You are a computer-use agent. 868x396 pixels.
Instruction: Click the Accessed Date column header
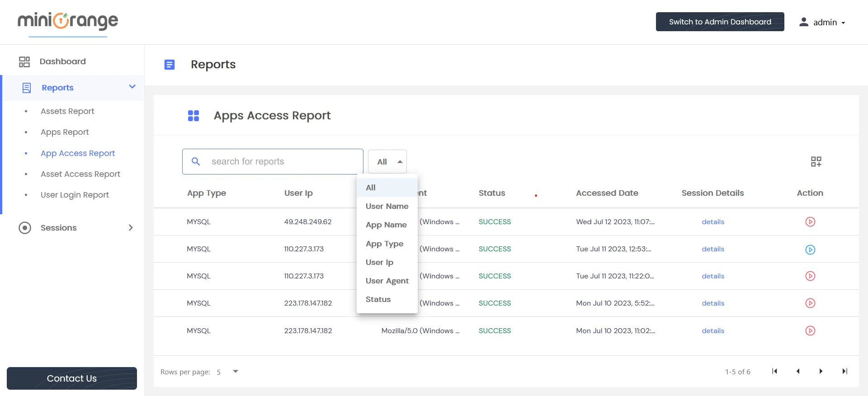pyautogui.click(x=607, y=193)
